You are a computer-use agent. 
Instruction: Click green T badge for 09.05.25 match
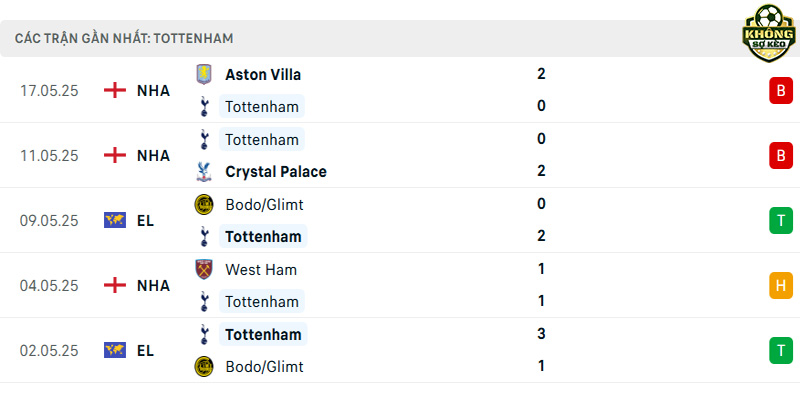pos(781,220)
